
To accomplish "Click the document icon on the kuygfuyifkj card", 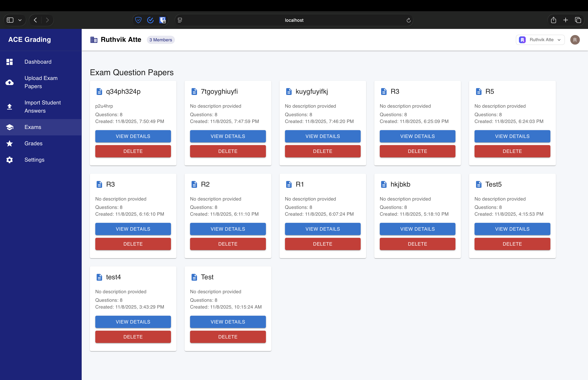I will 289,92.
